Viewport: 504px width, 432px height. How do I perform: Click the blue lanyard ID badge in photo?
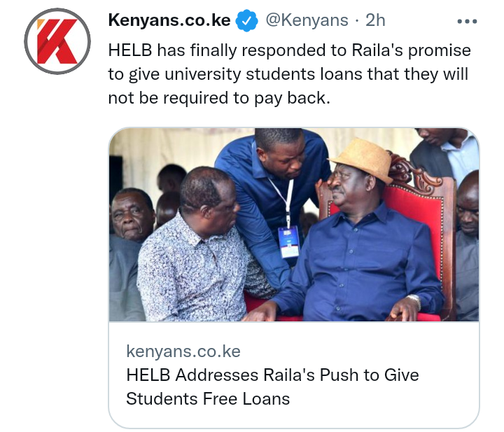[x=289, y=242]
